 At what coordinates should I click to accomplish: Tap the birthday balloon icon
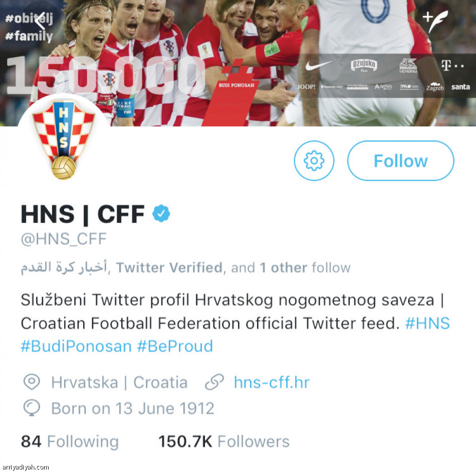[x=32, y=408]
